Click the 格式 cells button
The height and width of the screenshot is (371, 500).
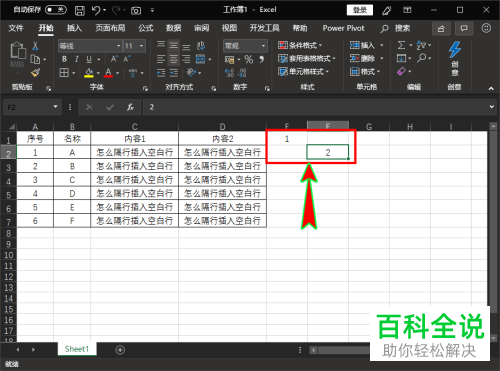(365, 72)
